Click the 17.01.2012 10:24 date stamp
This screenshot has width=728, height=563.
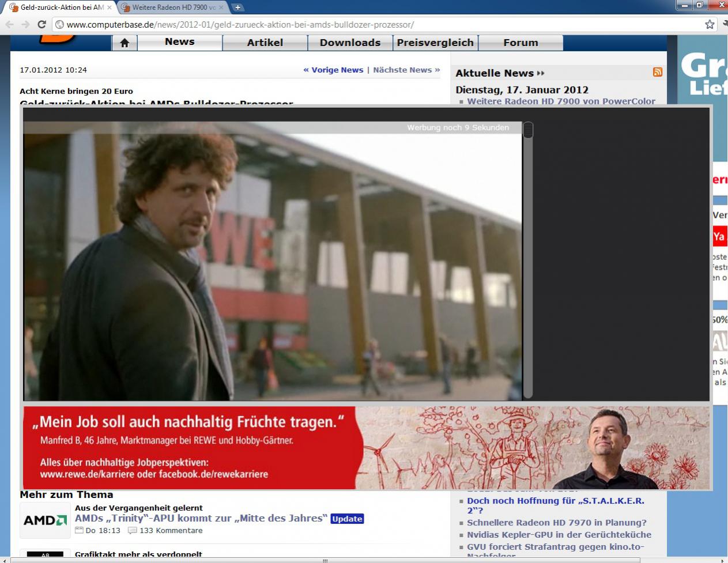53,70
